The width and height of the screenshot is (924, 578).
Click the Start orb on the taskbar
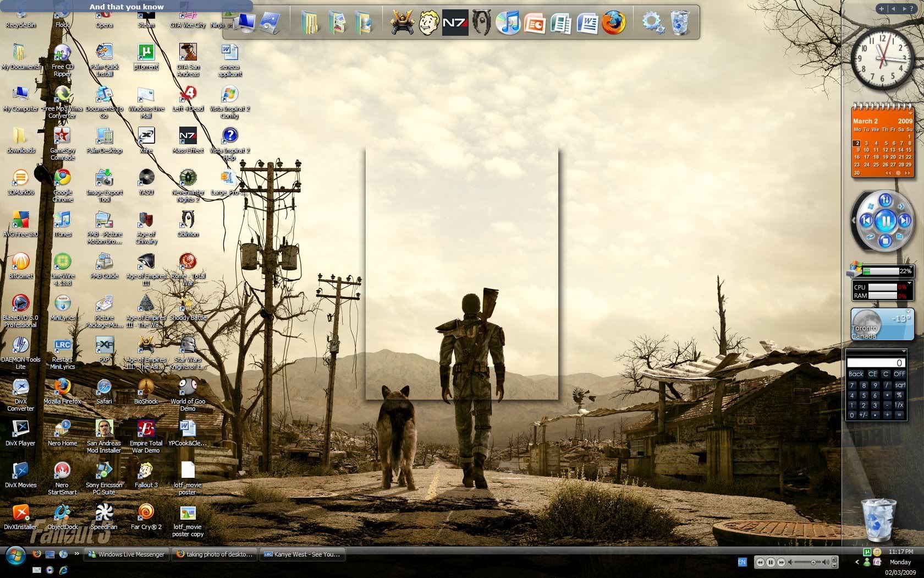(x=15, y=556)
